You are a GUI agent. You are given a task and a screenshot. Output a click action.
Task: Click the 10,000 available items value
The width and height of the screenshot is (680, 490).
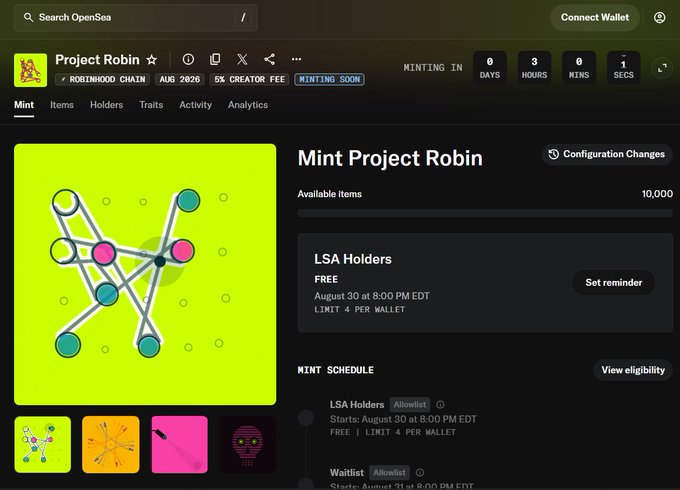point(657,194)
